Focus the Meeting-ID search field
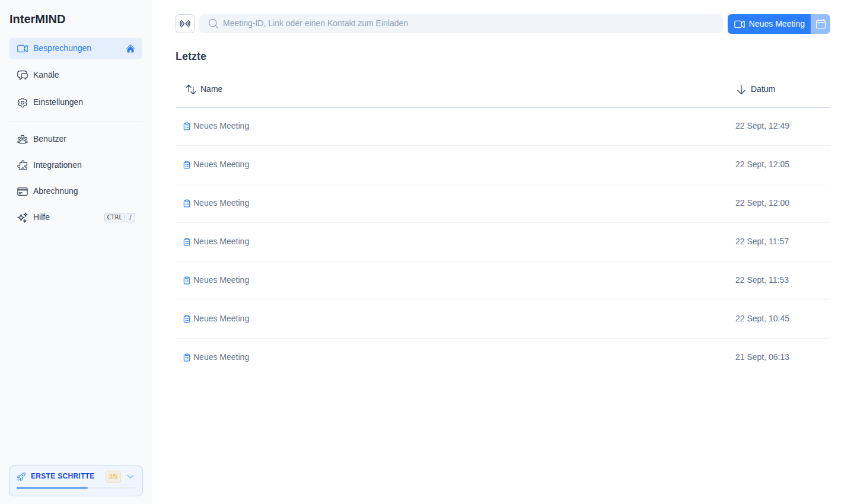Viewport: 854px width, 504px height. click(461, 24)
